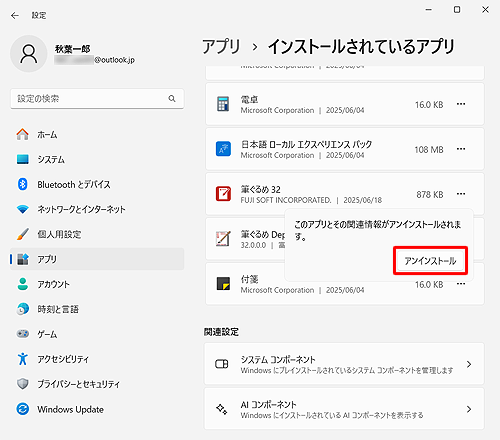This screenshot has height=440, width=500.
Task: Maximize the Settings window
Action: (457, 10)
